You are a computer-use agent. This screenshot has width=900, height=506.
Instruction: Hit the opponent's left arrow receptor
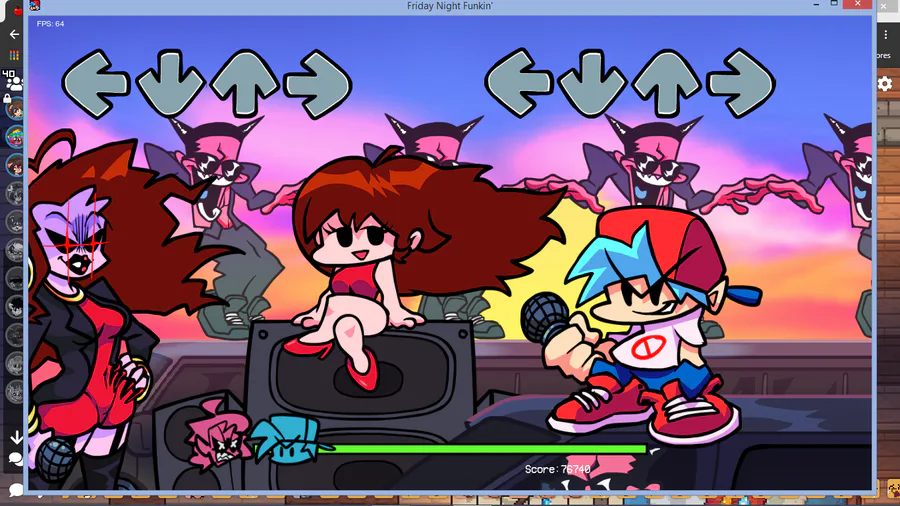95,84
